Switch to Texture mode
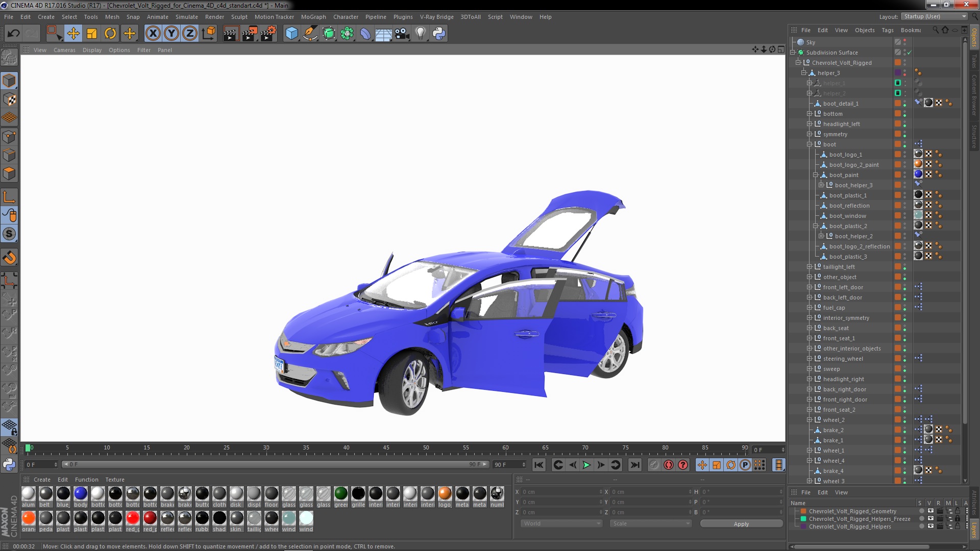980x551 pixels. [9, 99]
